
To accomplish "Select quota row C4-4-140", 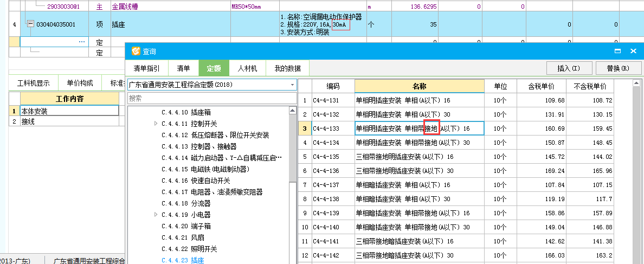I will [x=456, y=227].
